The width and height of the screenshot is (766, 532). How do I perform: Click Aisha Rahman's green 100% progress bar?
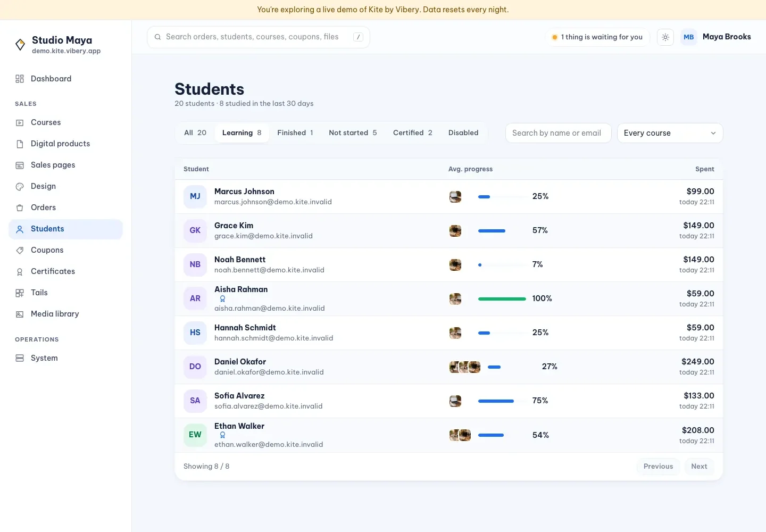tap(502, 299)
